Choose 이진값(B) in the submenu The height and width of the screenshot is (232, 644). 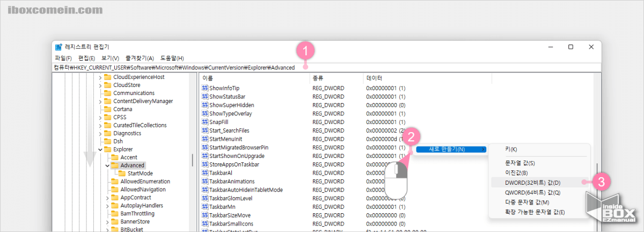539,172
